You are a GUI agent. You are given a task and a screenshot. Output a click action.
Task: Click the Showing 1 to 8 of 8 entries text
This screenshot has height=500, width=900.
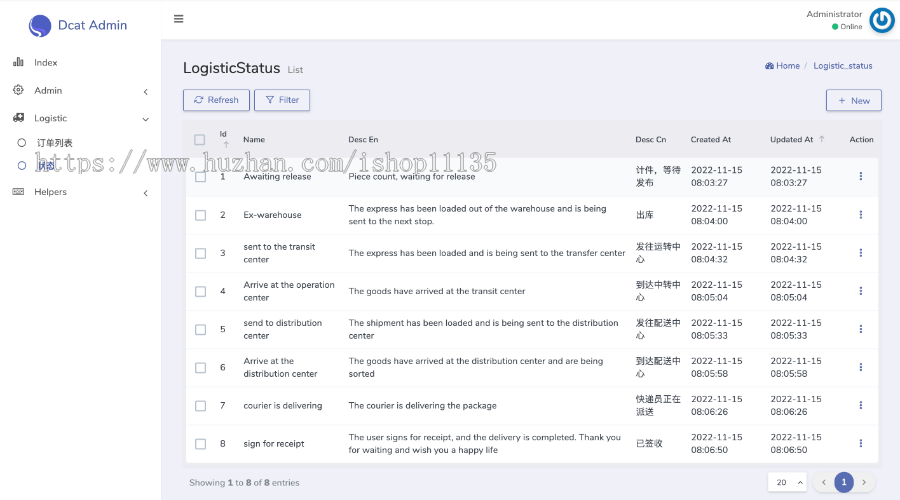point(244,483)
